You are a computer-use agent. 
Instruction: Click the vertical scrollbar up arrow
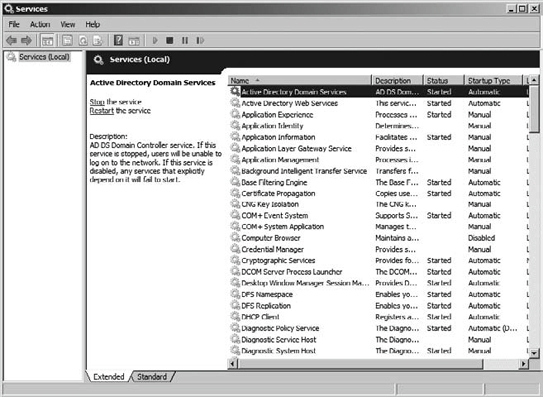point(534,80)
